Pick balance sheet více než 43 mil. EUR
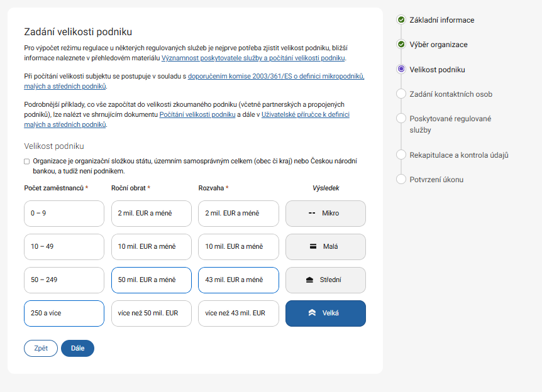 pos(238,313)
